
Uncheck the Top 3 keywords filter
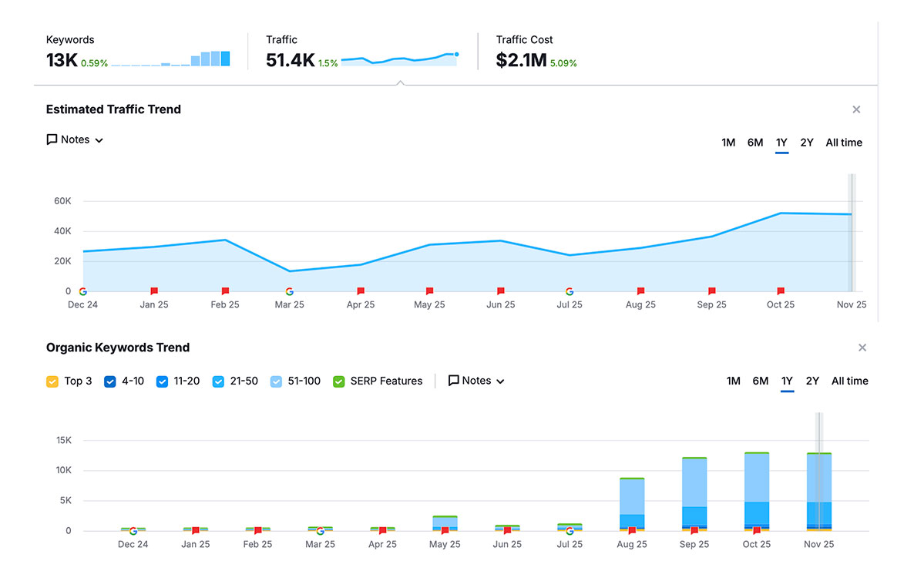tap(52, 381)
